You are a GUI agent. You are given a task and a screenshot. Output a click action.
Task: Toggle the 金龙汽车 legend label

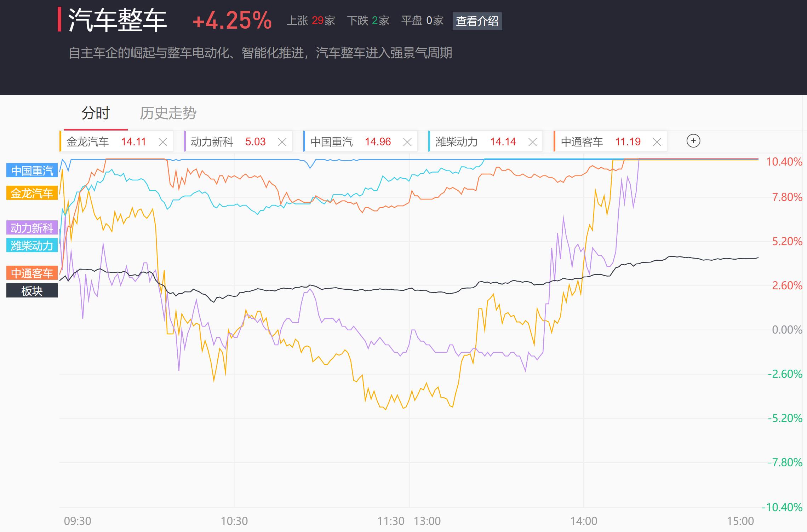32,193
